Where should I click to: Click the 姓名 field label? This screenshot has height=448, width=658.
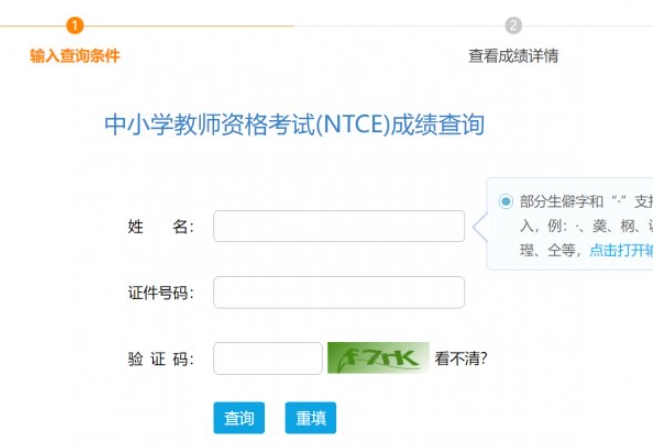click(161, 227)
